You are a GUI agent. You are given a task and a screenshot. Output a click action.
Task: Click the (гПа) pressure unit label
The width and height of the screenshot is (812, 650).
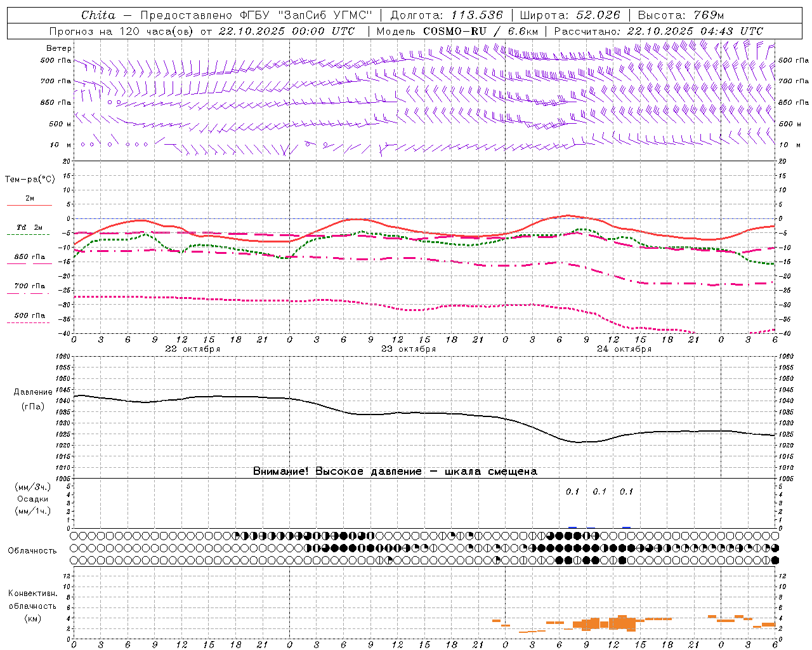32,407
